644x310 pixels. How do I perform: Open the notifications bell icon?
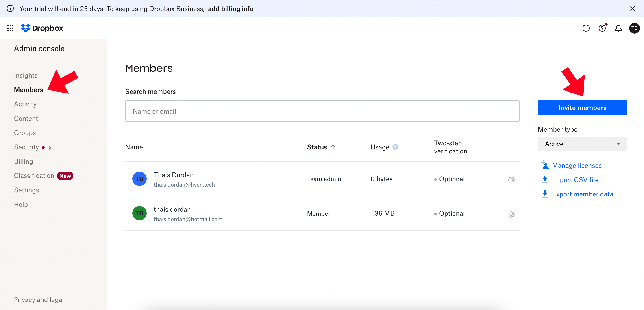pyautogui.click(x=618, y=28)
